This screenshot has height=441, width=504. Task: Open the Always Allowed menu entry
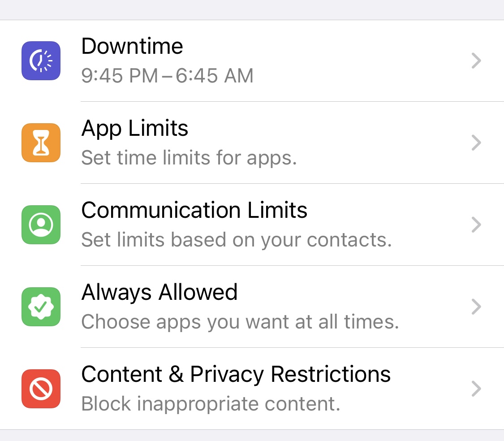[159, 293]
